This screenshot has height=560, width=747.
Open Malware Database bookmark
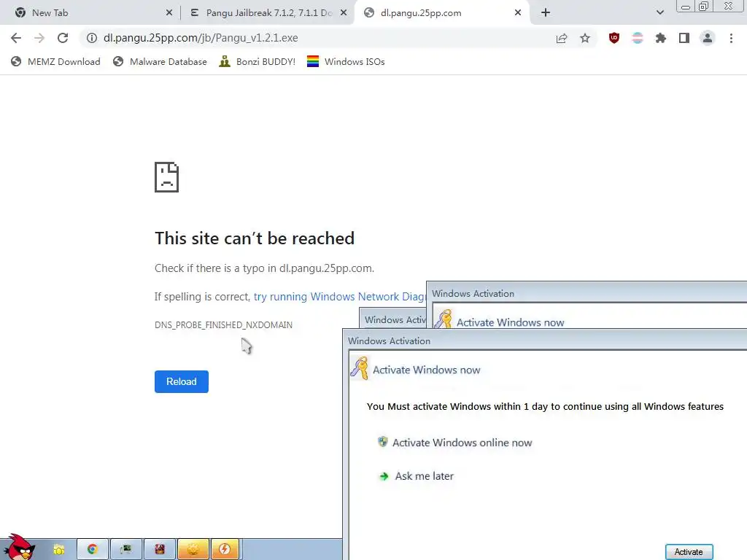160,61
